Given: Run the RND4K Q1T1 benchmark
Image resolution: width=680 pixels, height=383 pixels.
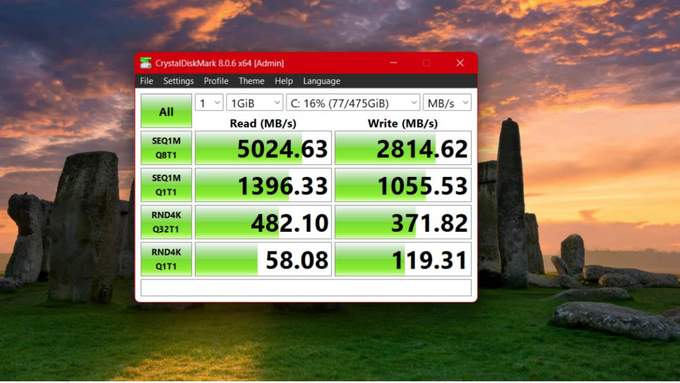Looking at the screenshot, I should tap(166, 259).
